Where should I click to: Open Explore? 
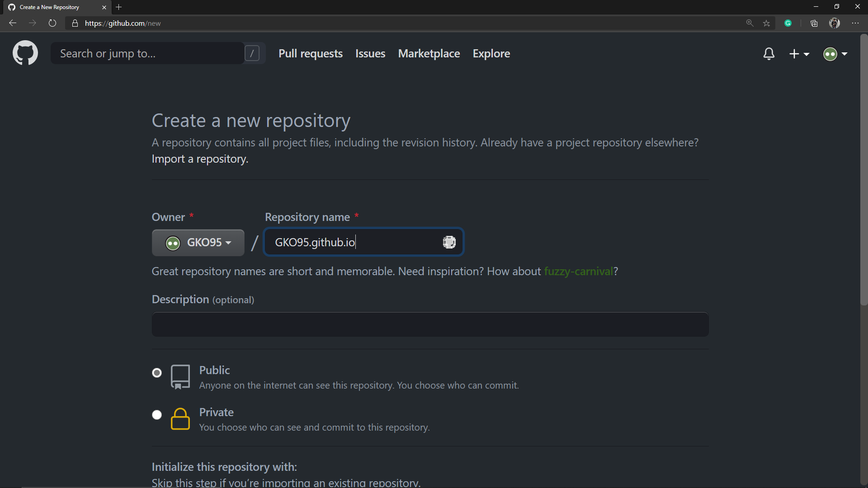pos(491,53)
